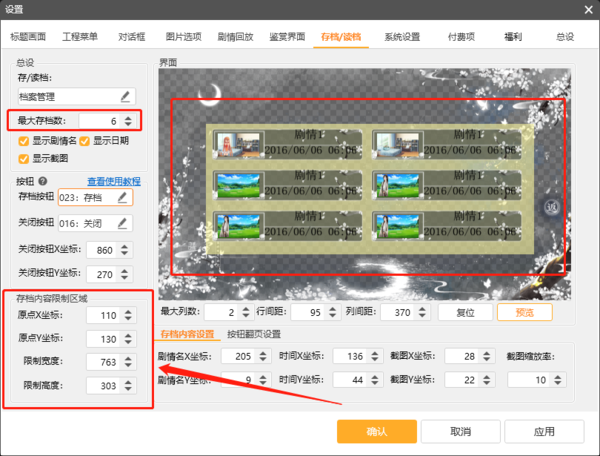Click the edit pencil for 档案管理 field
Screen dimensions: 600x456
pos(126,97)
